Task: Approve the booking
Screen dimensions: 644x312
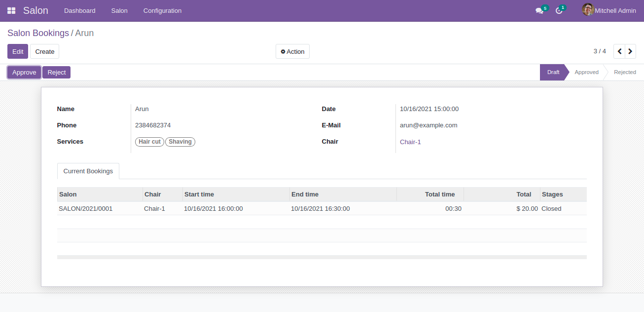Action: coord(24,72)
